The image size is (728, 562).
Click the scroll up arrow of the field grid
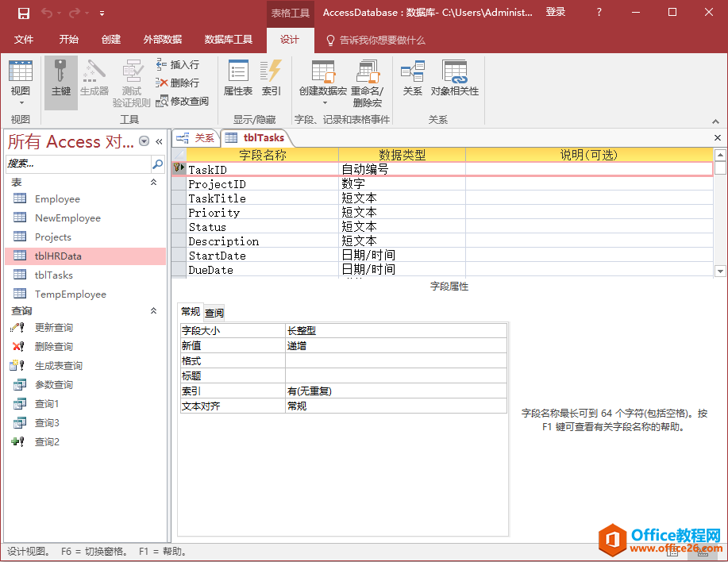[720, 155]
